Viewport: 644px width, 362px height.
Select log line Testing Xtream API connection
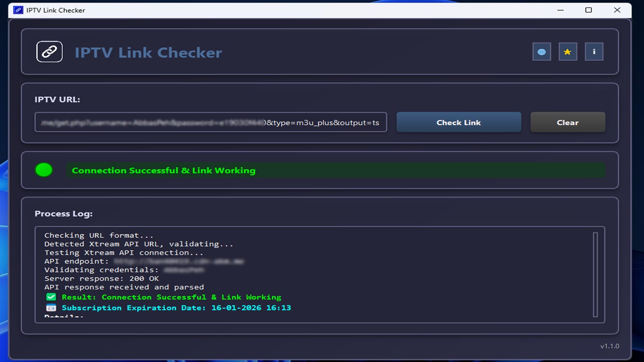(124, 253)
